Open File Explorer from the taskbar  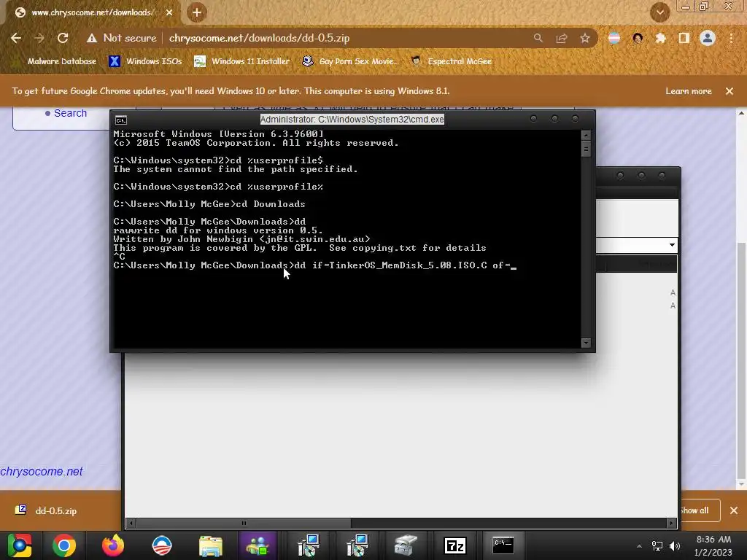(x=211, y=545)
